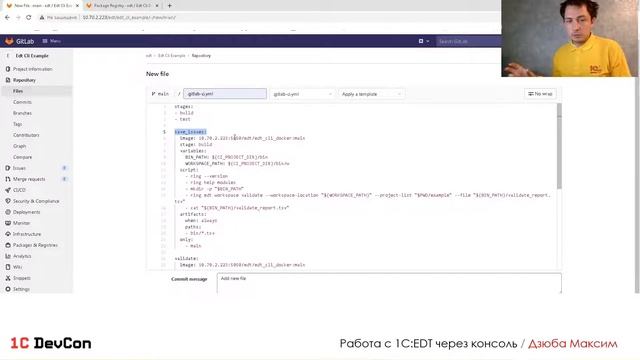Click the 'New file' page heading
640x360 pixels.
158,74
